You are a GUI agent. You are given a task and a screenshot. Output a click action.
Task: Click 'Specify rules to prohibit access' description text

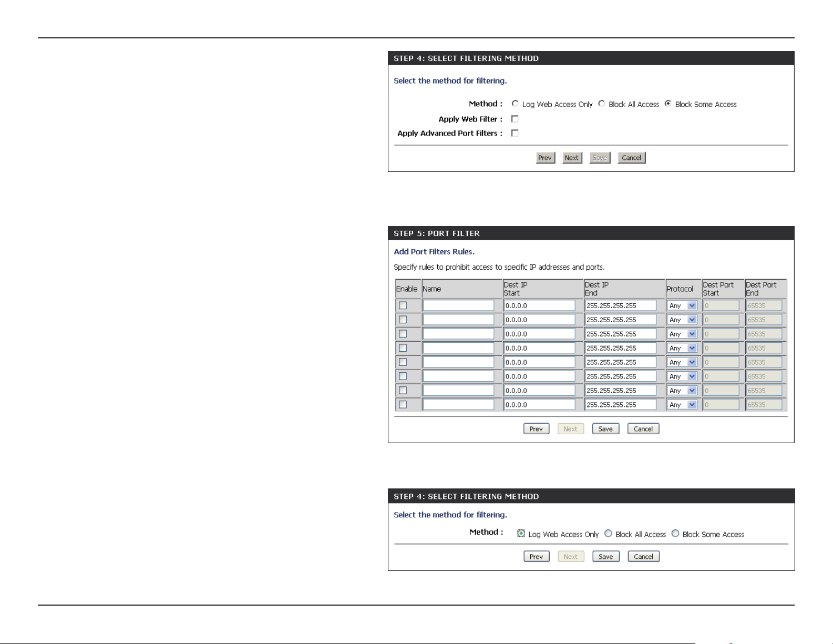point(499,267)
